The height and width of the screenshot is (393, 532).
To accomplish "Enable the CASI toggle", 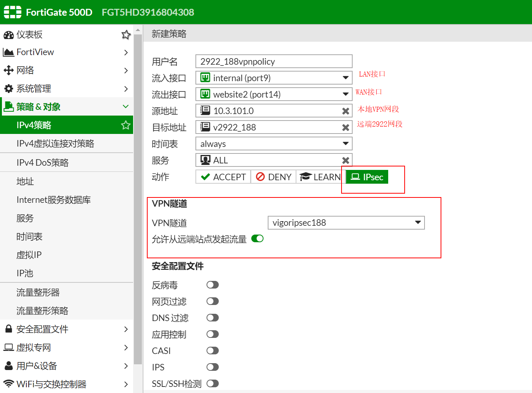I will point(213,351).
